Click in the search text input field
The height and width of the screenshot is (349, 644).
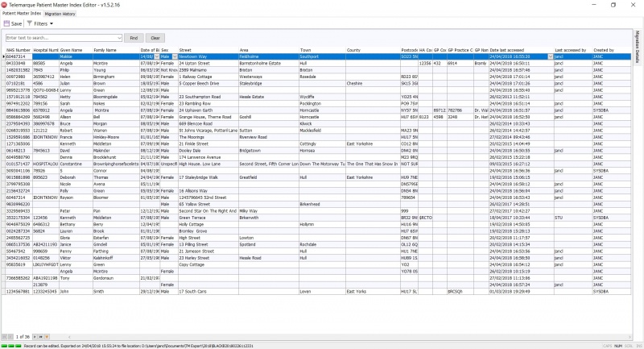pos(60,38)
